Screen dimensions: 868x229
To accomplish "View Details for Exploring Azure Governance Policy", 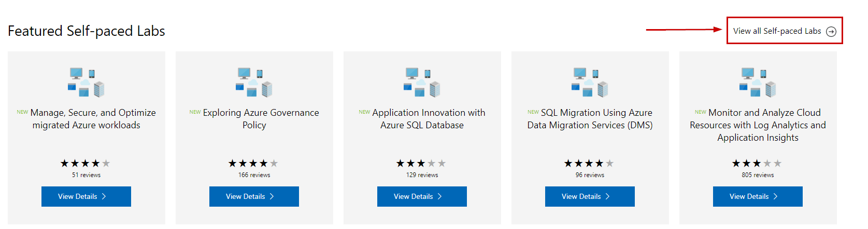I will pos(254,196).
